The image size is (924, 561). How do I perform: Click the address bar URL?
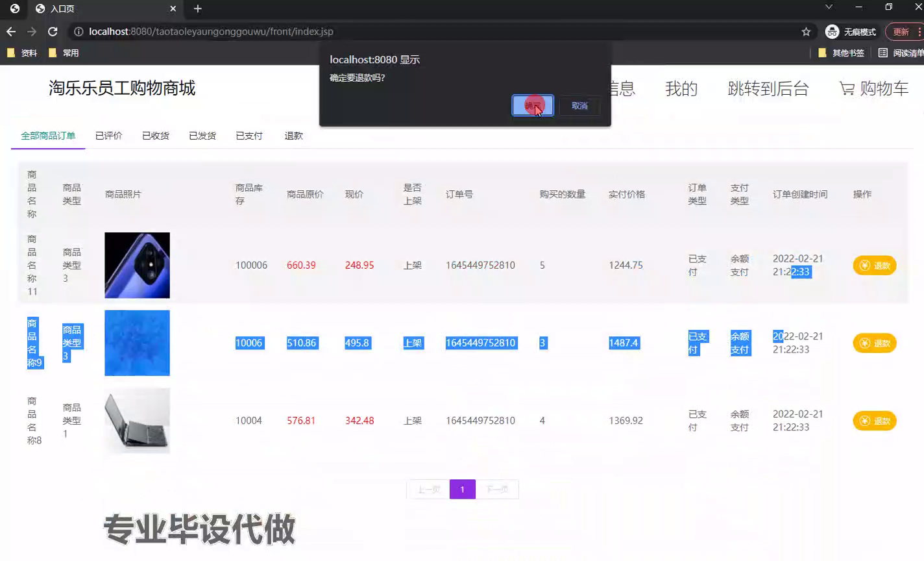click(x=211, y=31)
